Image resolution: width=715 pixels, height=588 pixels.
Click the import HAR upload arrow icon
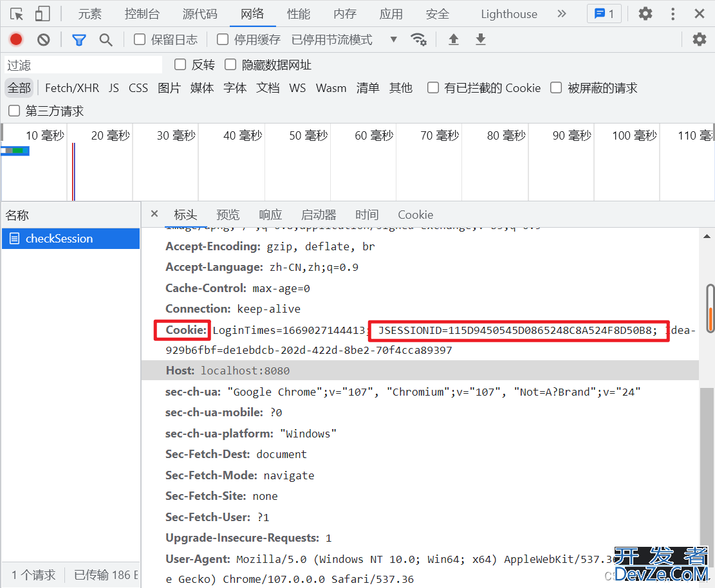click(x=453, y=40)
